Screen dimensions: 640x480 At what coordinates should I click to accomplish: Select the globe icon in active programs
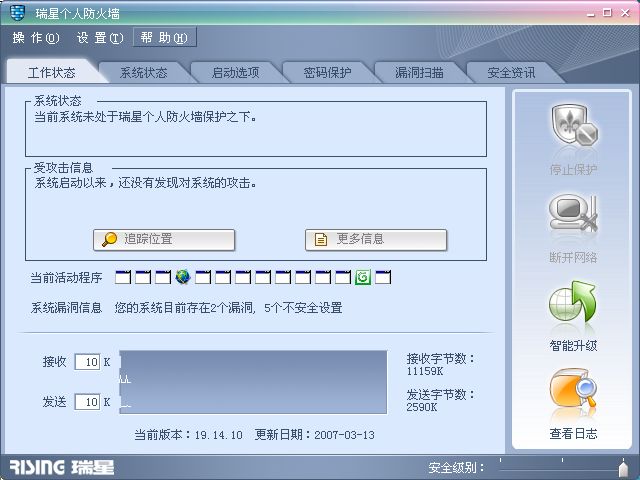point(182,277)
